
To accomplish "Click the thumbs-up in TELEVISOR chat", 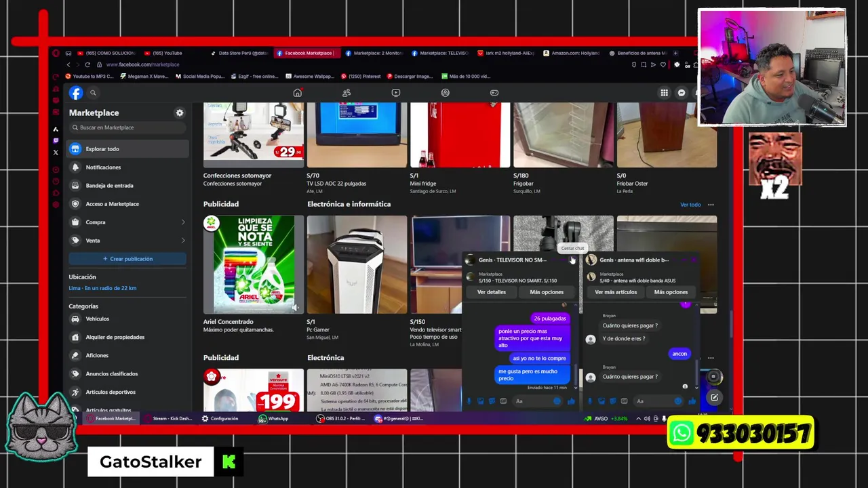I will (x=571, y=401).
